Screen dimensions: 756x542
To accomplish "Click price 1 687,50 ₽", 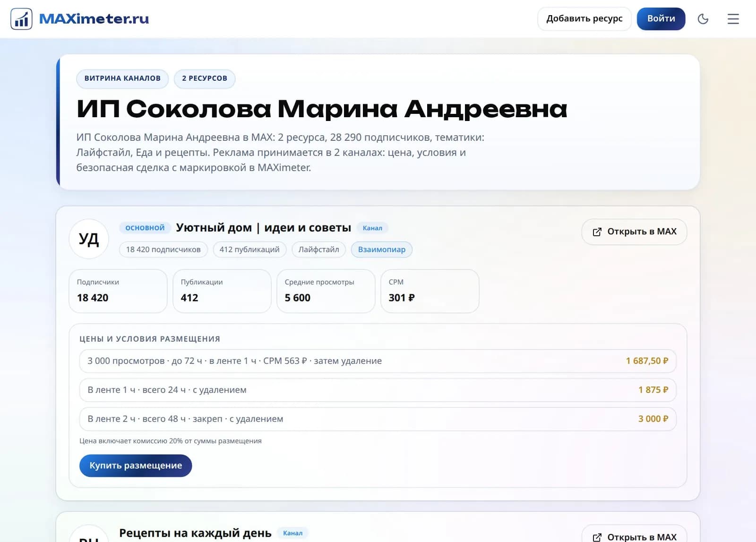I will tap(647, 361).
